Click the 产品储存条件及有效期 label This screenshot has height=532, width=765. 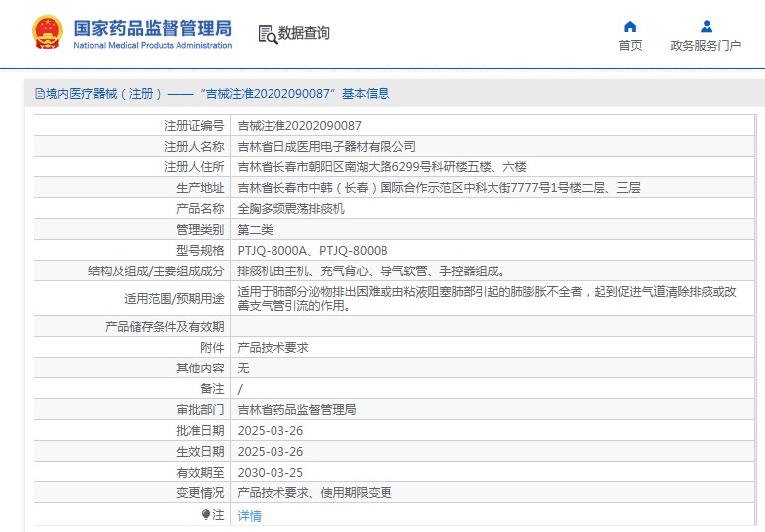pos(164,327)
